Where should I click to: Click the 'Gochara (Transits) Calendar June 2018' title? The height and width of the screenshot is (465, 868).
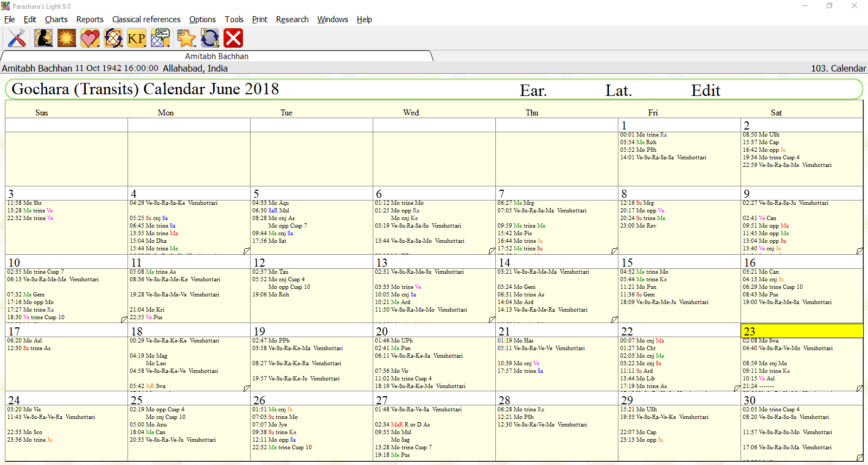145,89
